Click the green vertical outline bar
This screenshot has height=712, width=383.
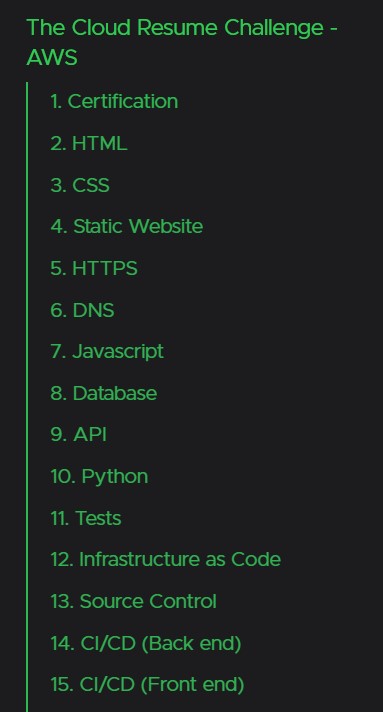pos(27,397)
